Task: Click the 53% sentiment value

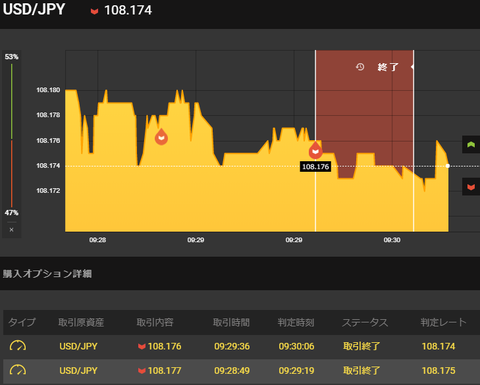Action: [x=11, y=57]
